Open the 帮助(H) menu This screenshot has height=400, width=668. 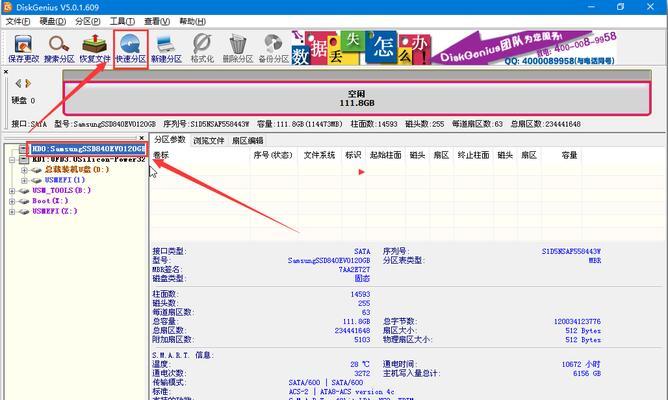[x=192, y=21]
